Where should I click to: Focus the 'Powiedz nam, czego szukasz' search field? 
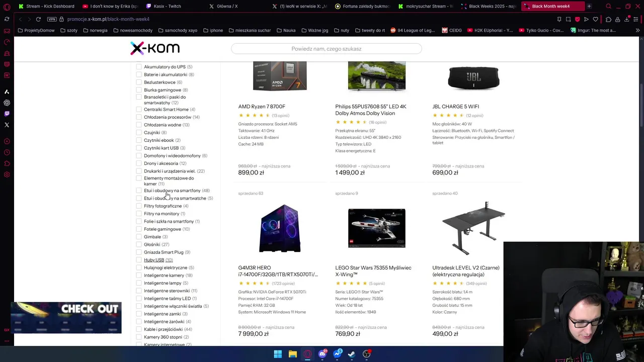tap(327, 49)
